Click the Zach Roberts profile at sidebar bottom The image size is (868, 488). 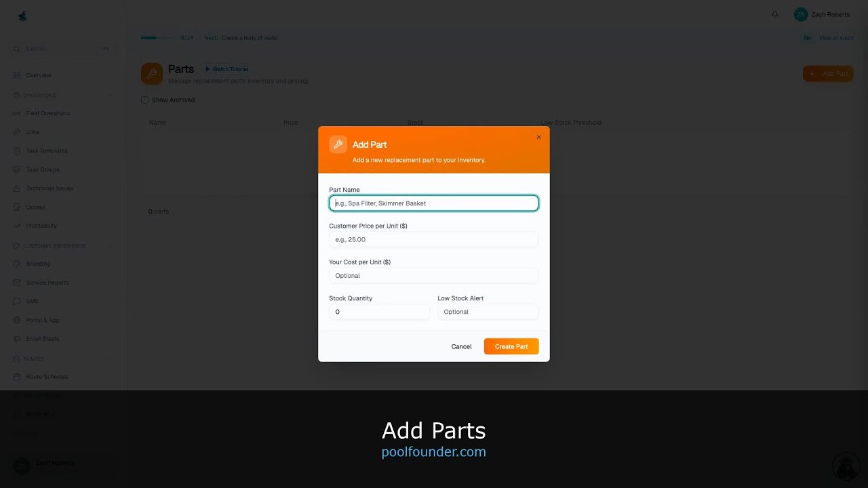coord(62,466)
